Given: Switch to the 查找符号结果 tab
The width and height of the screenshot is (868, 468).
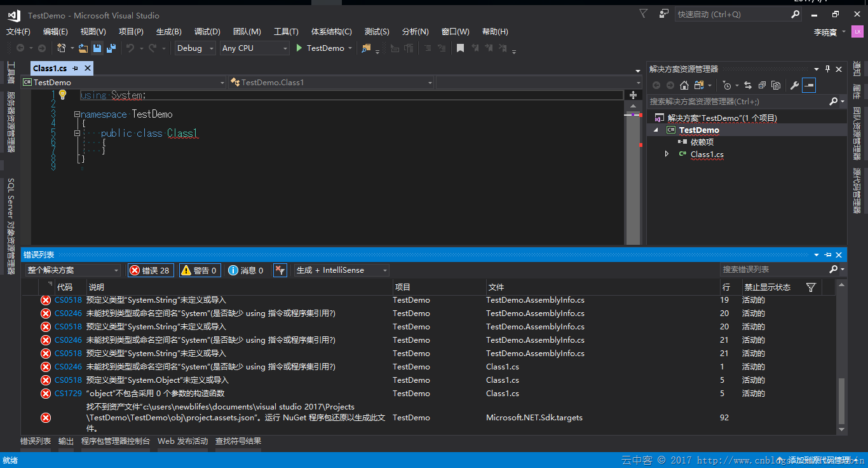Looking at the screenshot, I should pos(238,441).
